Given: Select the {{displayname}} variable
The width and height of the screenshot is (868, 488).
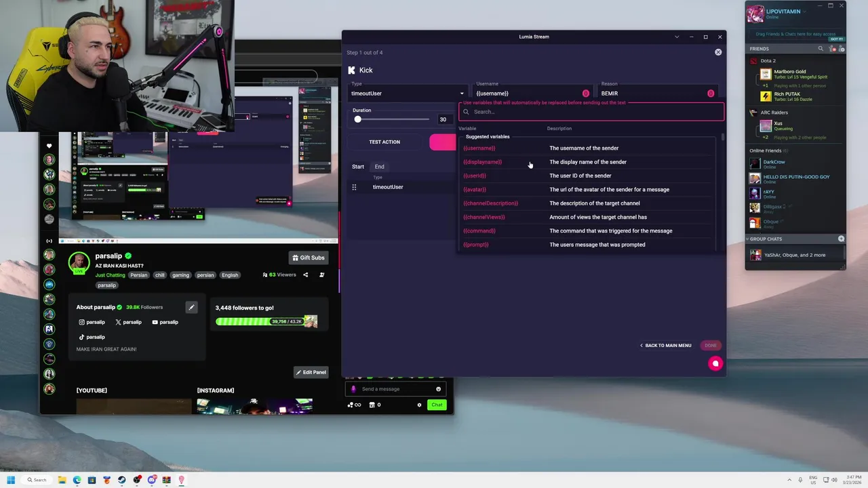Looking at the screenshot, I should pos(483,162).
